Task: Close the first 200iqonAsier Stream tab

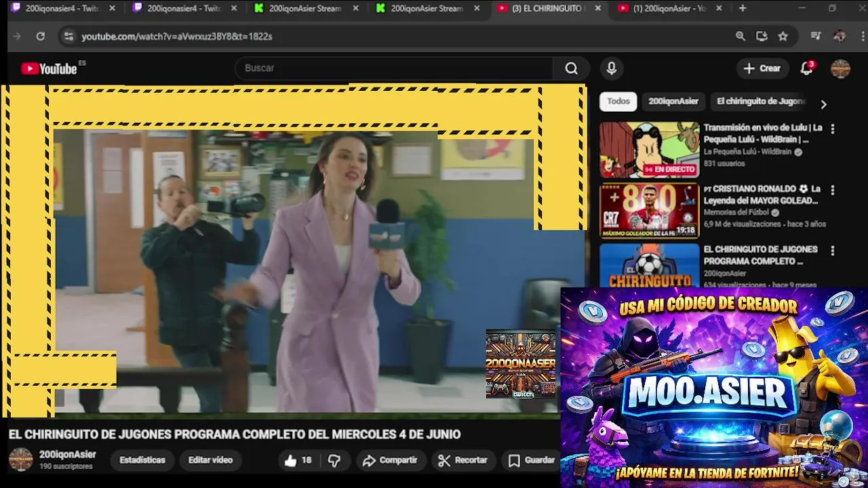Action: (356, 8)
